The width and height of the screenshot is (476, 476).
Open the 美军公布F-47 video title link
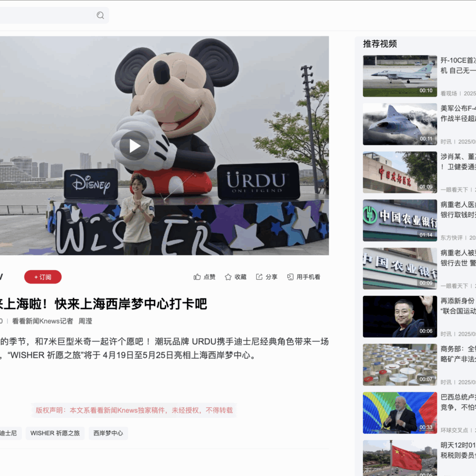(x=458, y=113)
